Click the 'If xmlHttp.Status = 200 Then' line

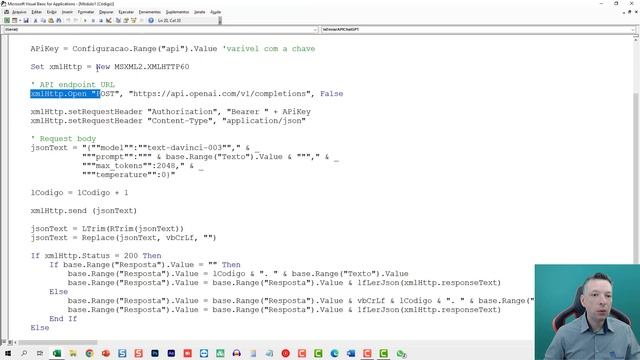(96, 256)
